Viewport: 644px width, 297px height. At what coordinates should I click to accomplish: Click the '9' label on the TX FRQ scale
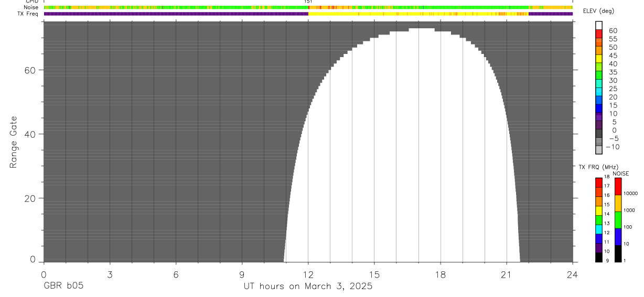[607, 260]
